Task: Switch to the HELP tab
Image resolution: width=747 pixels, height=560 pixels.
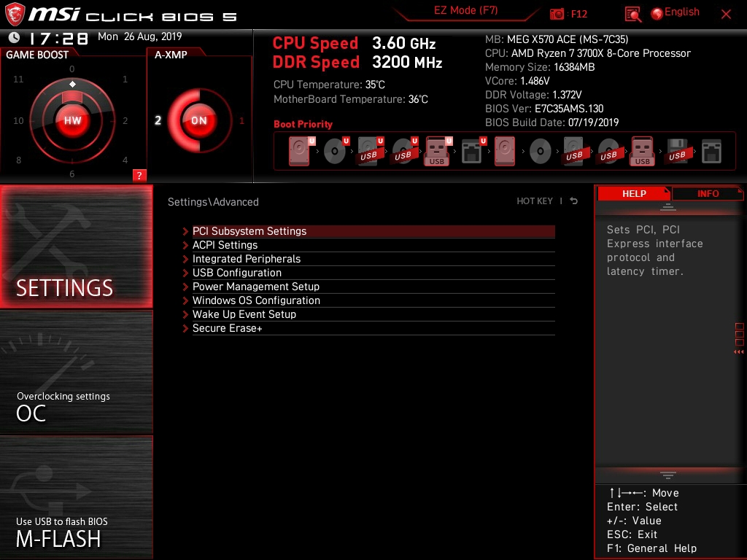Action: click(x=634, y=193)
